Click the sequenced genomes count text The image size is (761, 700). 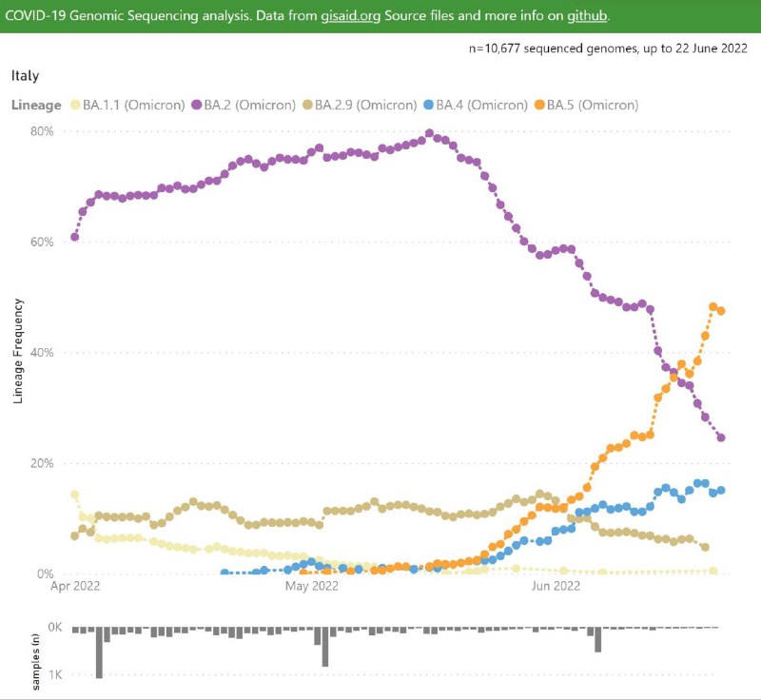click(x=608, y=49)
